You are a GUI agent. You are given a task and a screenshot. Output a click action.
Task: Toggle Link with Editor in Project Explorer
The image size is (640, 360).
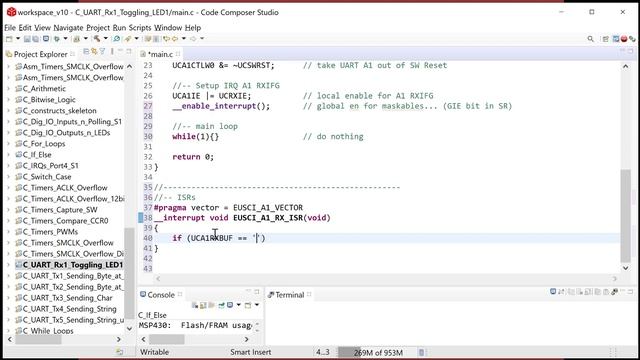point(94,51)
